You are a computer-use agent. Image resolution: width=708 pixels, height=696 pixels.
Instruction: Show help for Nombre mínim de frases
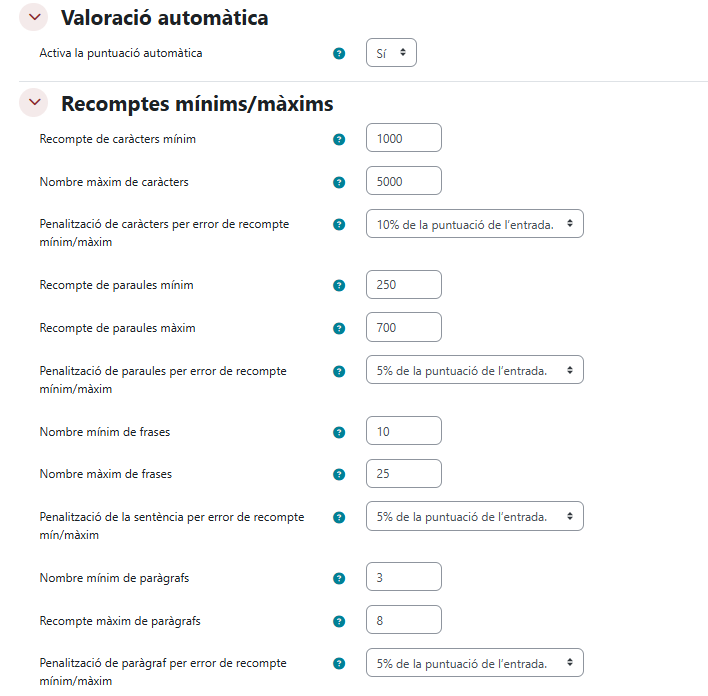[339, 432]
